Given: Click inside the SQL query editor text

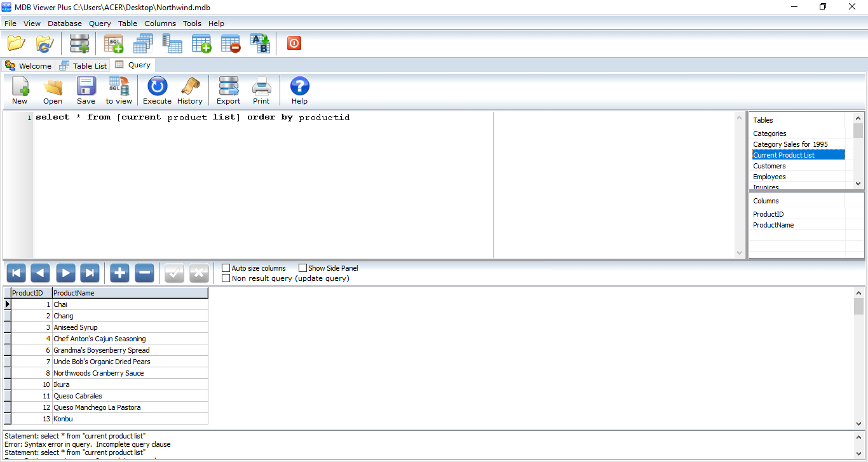Looking at the screenshot, I should [193, 118].
